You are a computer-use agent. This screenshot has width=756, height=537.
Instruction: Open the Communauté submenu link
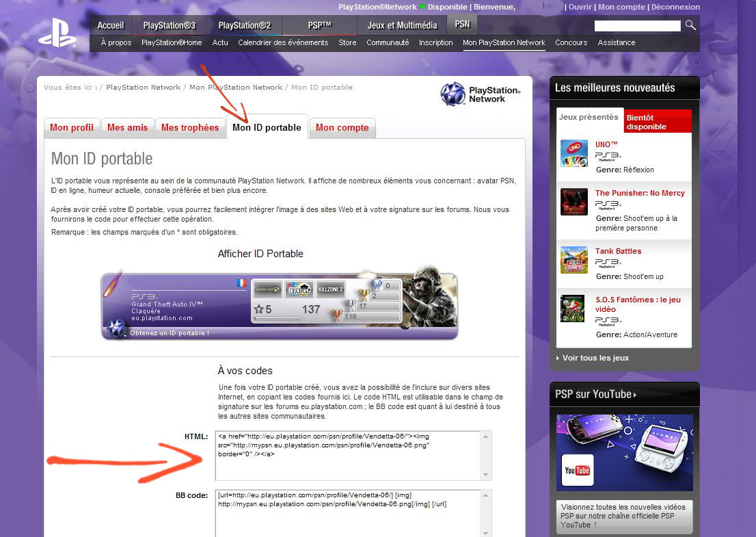[x=388, y=42]
